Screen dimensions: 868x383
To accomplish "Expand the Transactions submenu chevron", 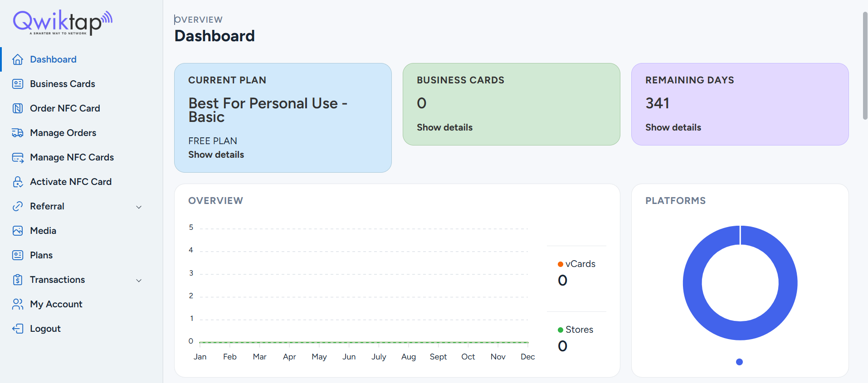I will pos(139,280).
